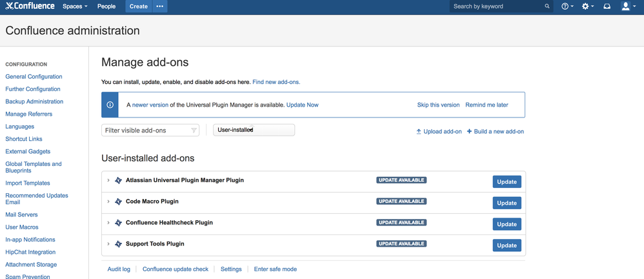Open the Spaces dropdown menu
This screenshot has height=279, width=644.
[x=75, y=6]
